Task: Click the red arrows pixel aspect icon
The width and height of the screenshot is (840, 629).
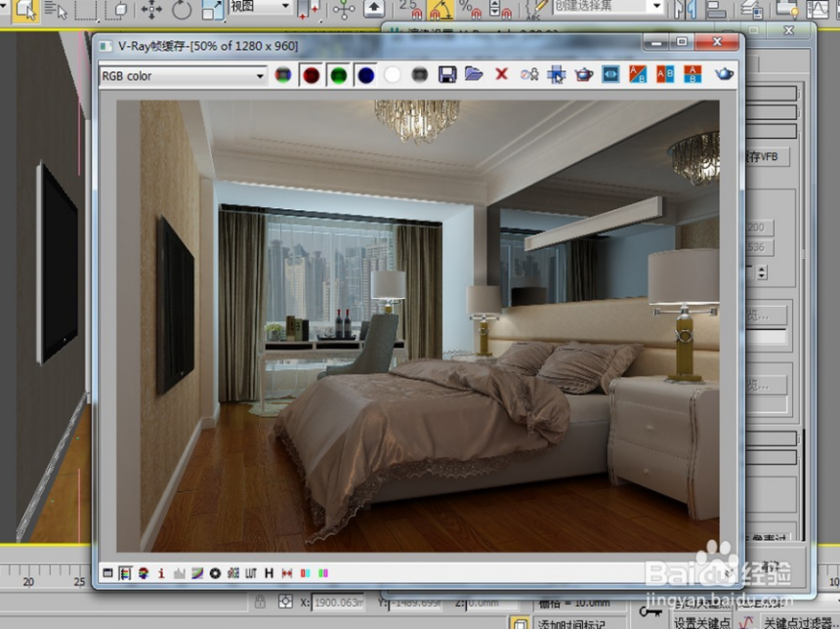Action: pos(287,573)
